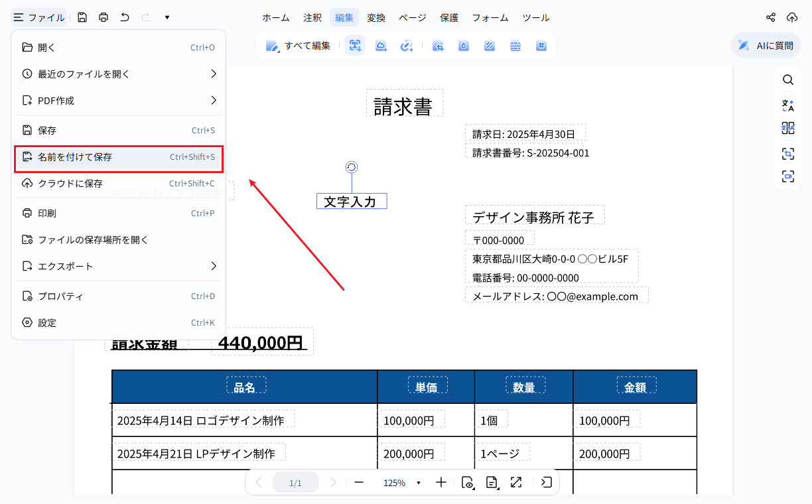Viewport: 812px width, 504px height.
Task: Open the ツール tab
Action: coord(536,18)
